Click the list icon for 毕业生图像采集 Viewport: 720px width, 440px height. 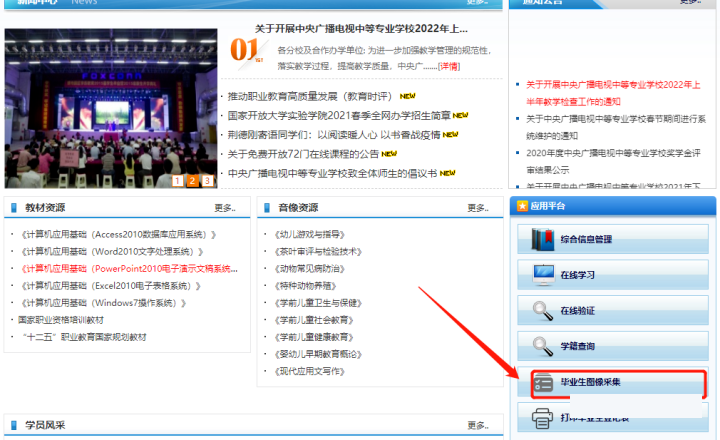(543, 382)
